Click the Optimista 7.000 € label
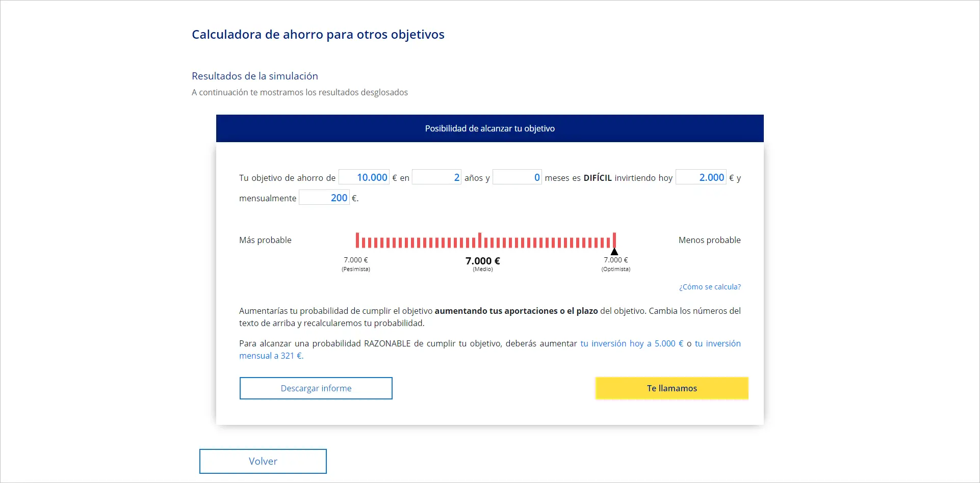The width and height of the screenshot is (980, 483). click(615, 260)
